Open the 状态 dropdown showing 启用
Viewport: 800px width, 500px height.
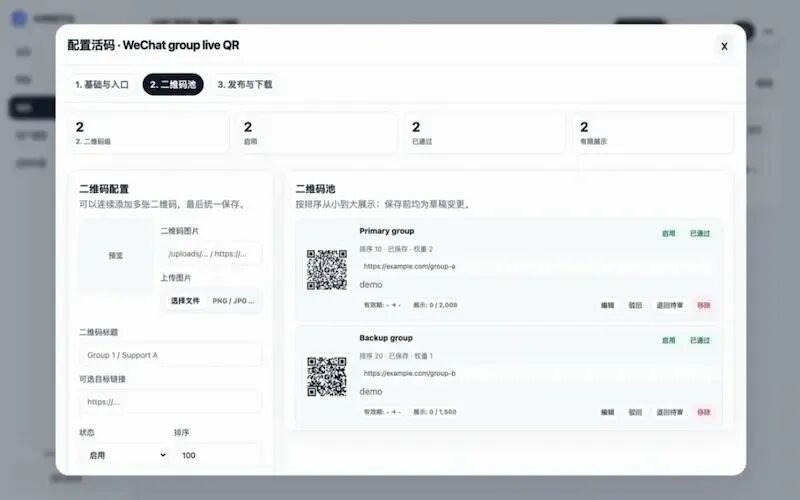[126, 455]
